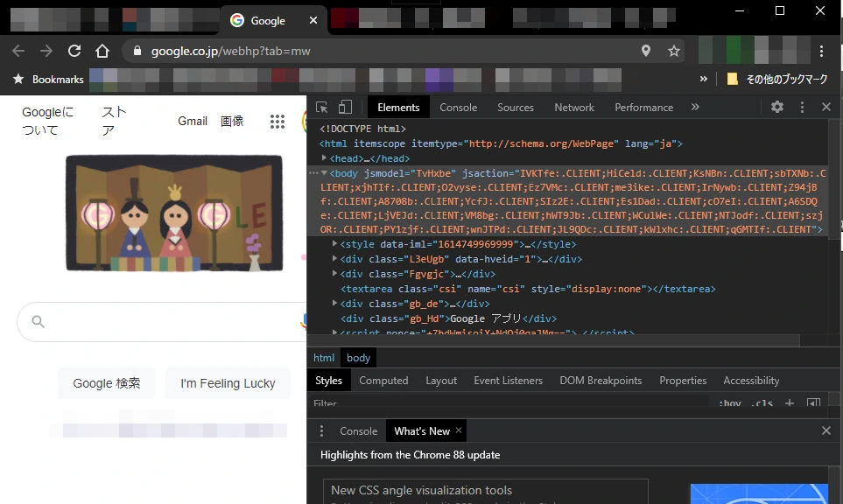Reload the page
843x504 pixels.
point(74,51)
